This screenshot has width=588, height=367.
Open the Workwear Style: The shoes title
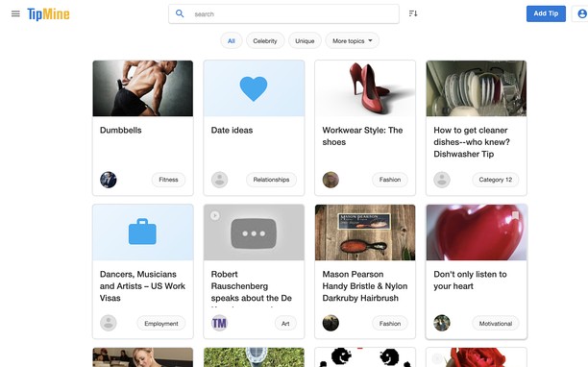[362, 136]
